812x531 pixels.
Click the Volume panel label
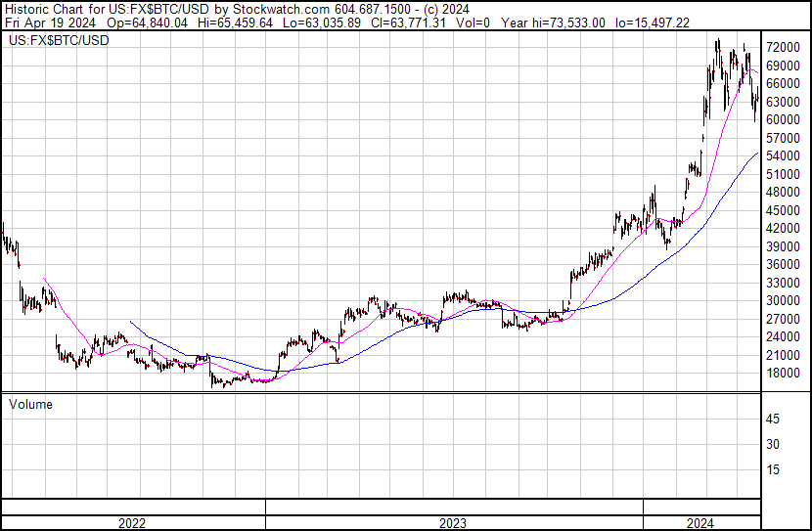point(30,404)
